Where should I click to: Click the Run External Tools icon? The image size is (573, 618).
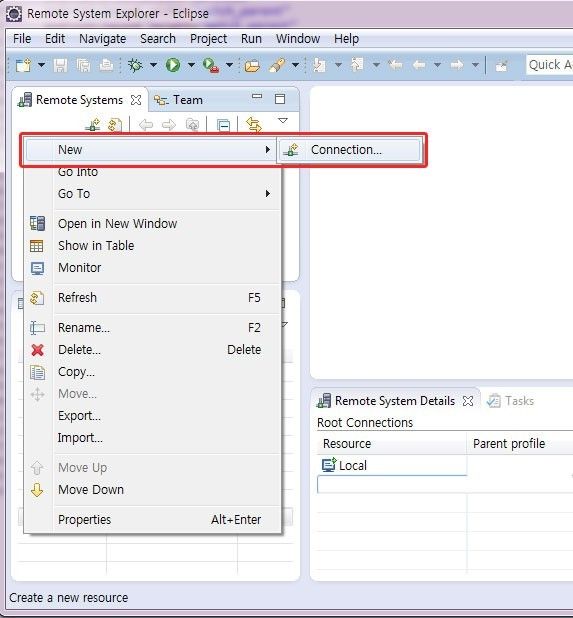210,65
